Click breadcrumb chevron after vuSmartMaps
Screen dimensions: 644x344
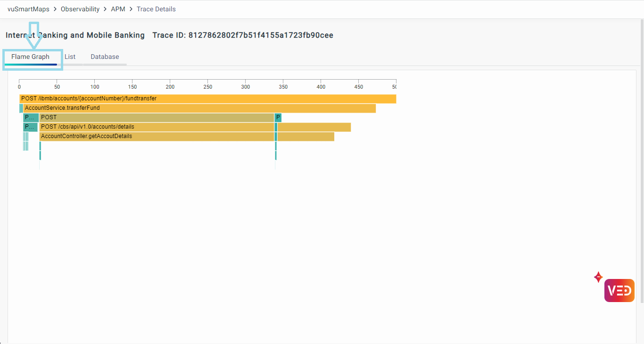[x=55, y=9]
